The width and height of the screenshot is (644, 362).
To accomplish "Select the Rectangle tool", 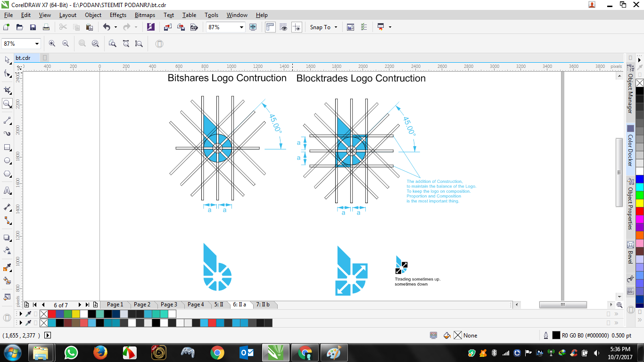I will [x=7, y=147].
